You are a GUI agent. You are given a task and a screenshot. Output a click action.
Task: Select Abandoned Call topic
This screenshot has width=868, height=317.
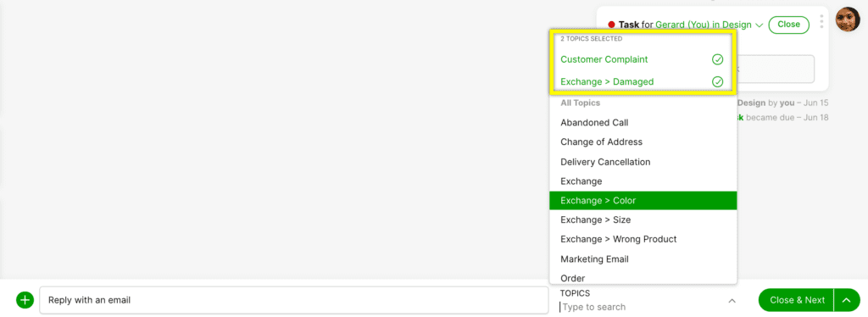643,123
